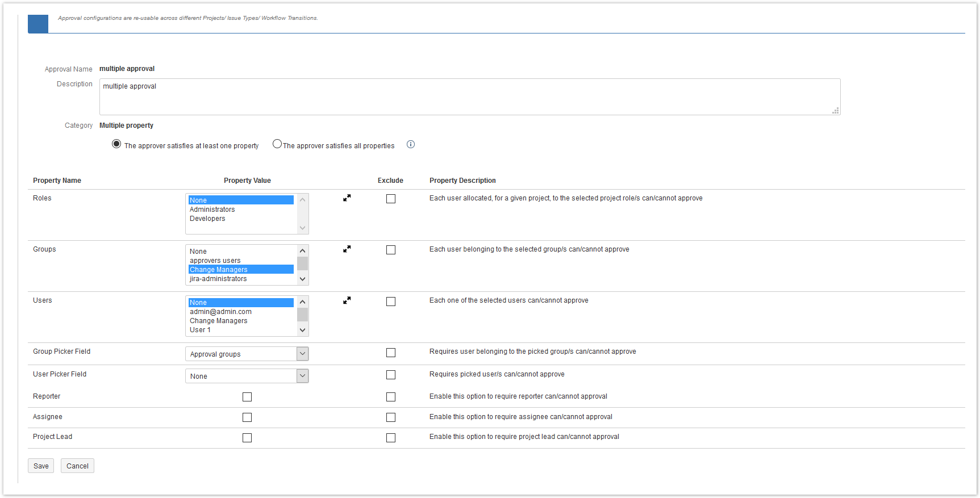Viewport: 980px width, 498px height.
Task: Select 'The approver satisfies all properties' radio
Action: 277,144
